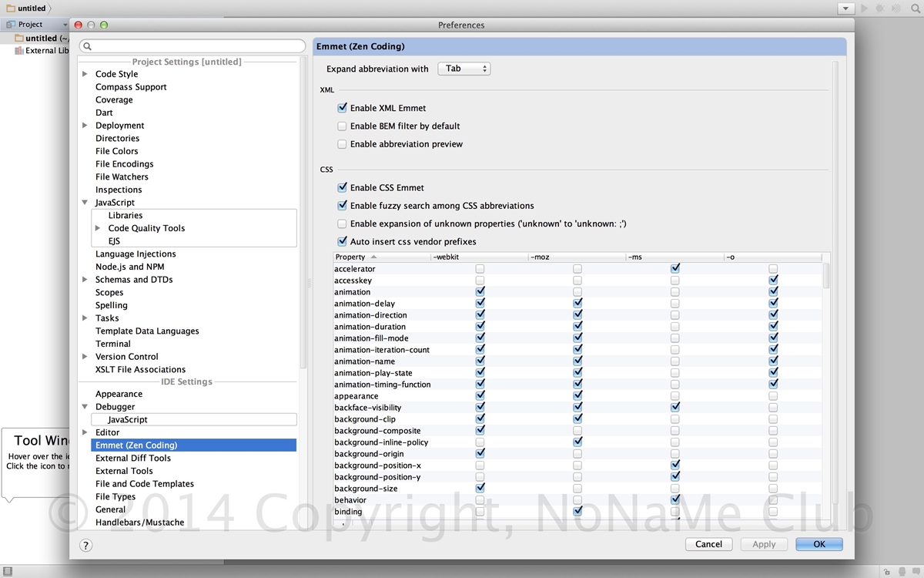924x578 pixels.
Task: Click the -moz column header
Action: tap(577, 257)
